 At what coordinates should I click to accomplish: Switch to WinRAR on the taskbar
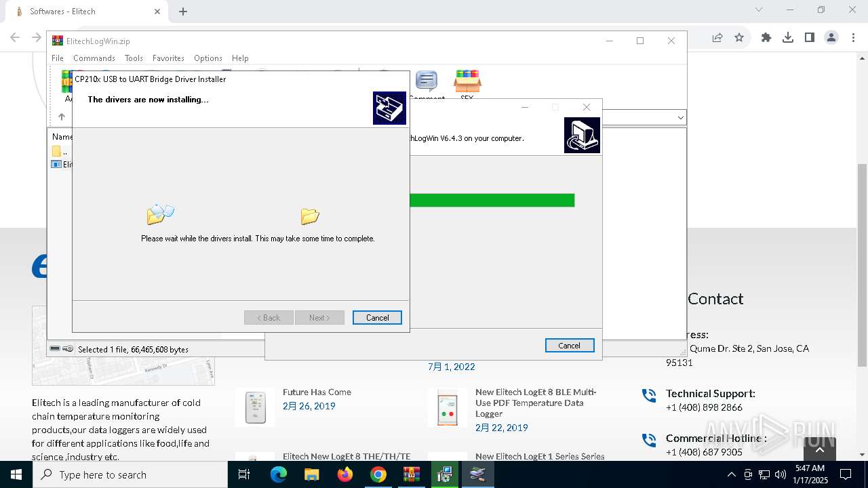tap(411, 474)
